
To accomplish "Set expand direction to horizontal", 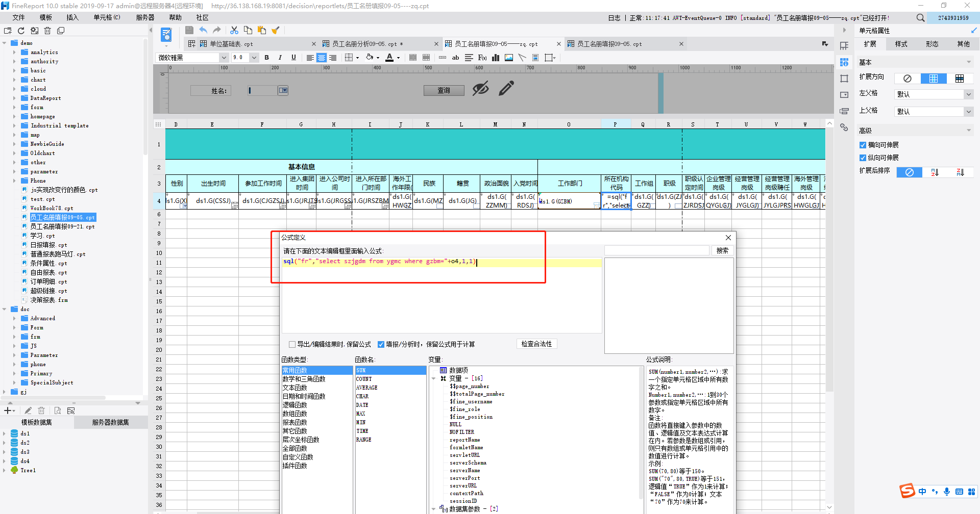I will click(x=960, y=79).
